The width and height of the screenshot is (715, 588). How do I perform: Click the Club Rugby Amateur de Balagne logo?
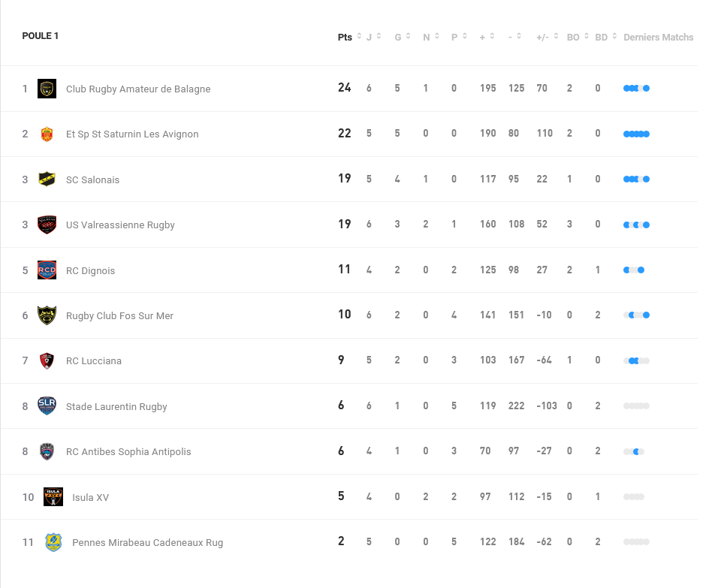click(47, 89)
